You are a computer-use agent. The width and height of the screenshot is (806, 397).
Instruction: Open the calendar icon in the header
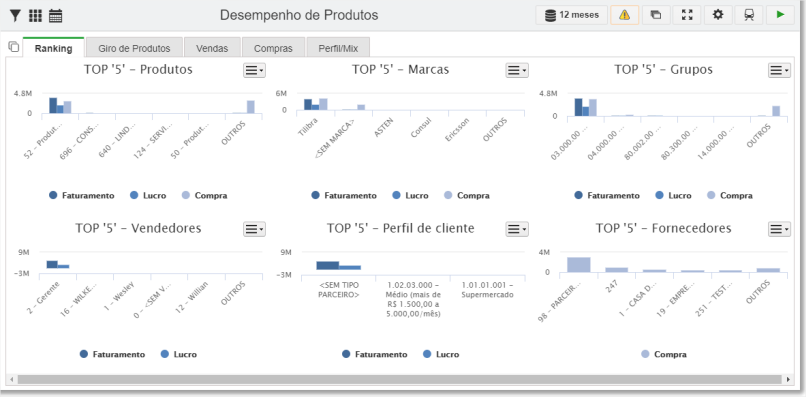pyautogui.click(x=56, y=16)
